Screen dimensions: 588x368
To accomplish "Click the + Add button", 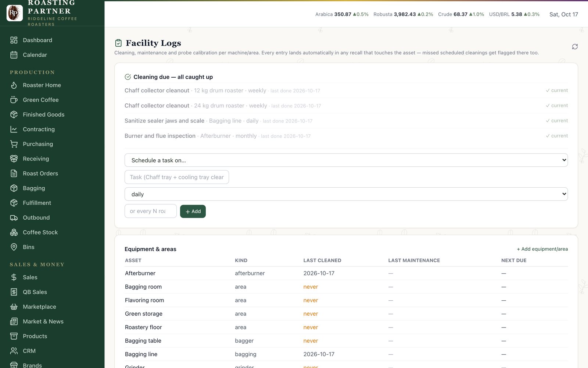I will point(193,211).
